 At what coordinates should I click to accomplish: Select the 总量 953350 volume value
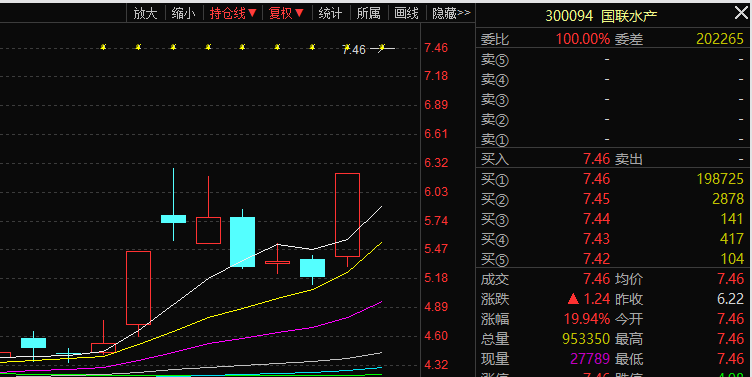tap(586, 339)
